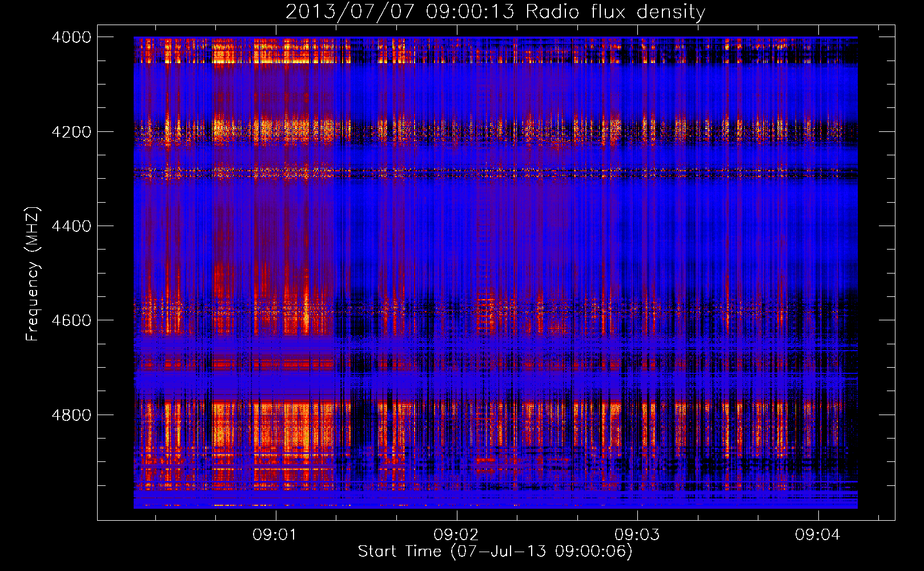Click the red feature near 4600 MHz at 09:02
Screen dimensions: 924x571
pos(486,314)
